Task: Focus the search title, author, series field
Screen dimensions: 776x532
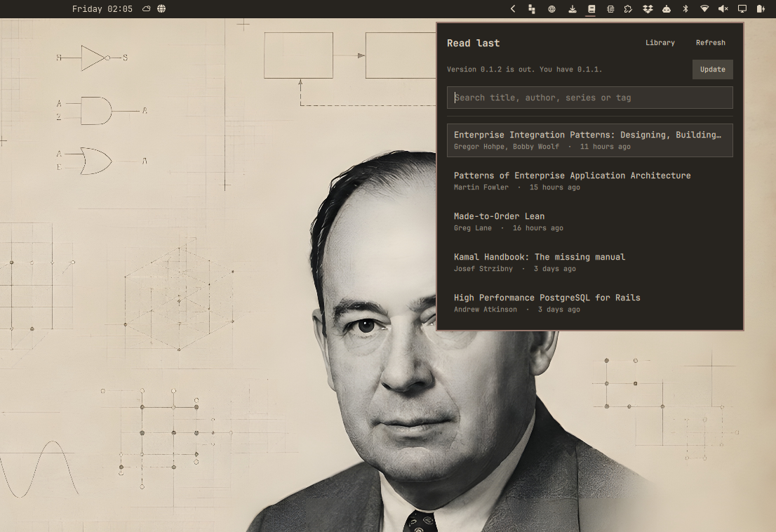Action: pyautogui.click(x=590, y=98)
